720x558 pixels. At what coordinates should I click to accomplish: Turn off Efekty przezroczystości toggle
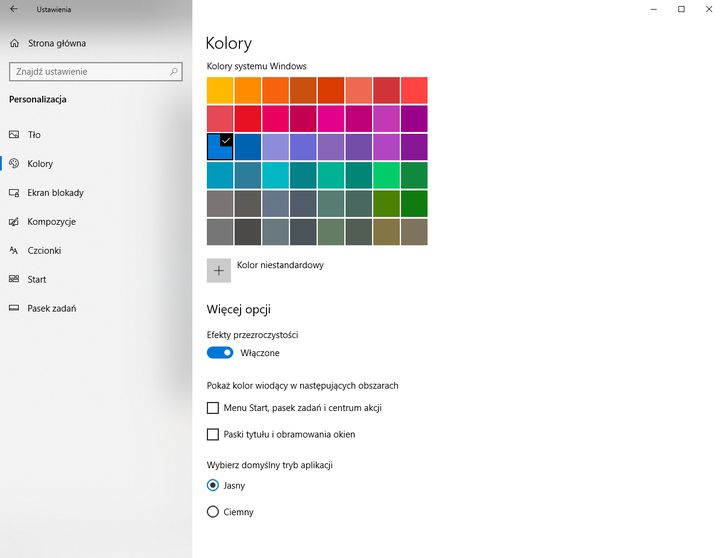coord(220,353)
